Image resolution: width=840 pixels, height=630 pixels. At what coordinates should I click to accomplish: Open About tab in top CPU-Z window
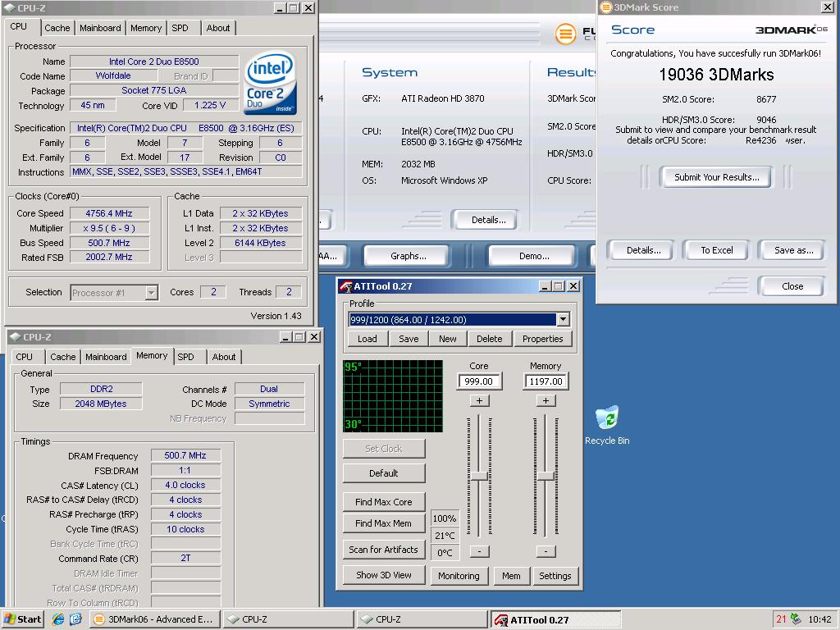(x=218, y=28)
